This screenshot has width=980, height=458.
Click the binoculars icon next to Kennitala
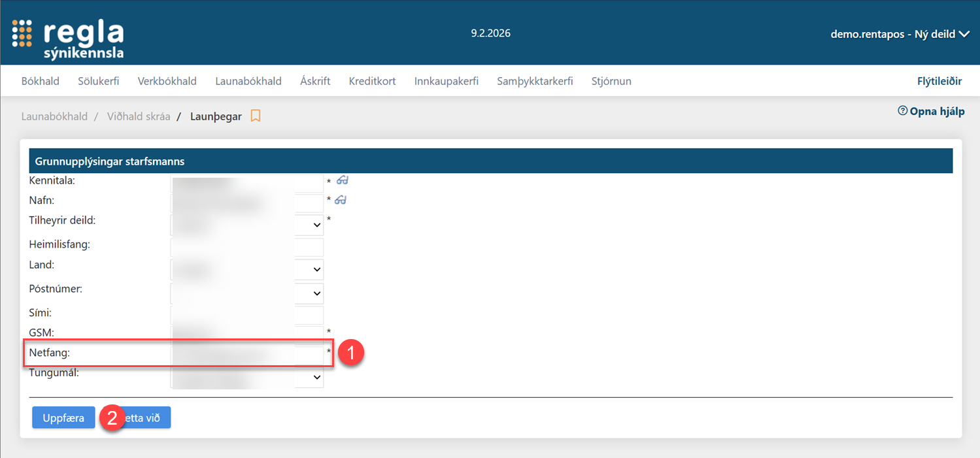click(x=341, y=180)
